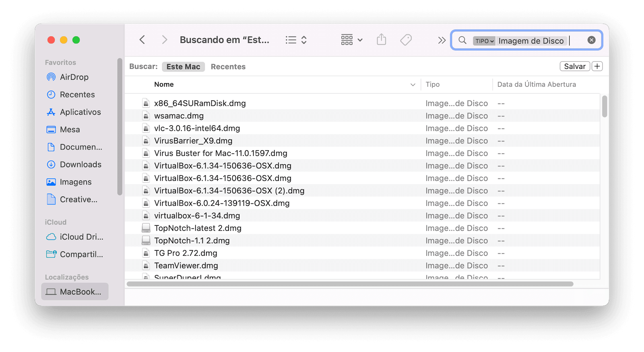
Task: Open Downloads folder in sidebar
Action: 80,164
